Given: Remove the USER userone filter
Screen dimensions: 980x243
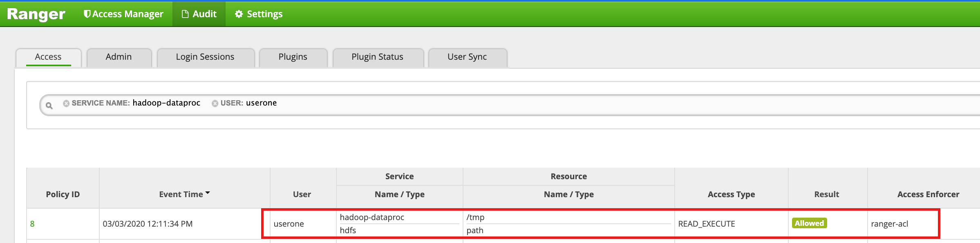Looking at the screenshot, I should coord(215,103).
